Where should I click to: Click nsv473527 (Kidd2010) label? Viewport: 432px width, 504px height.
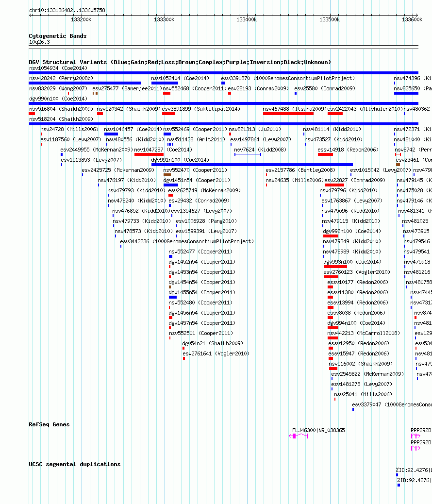[333, 139]
